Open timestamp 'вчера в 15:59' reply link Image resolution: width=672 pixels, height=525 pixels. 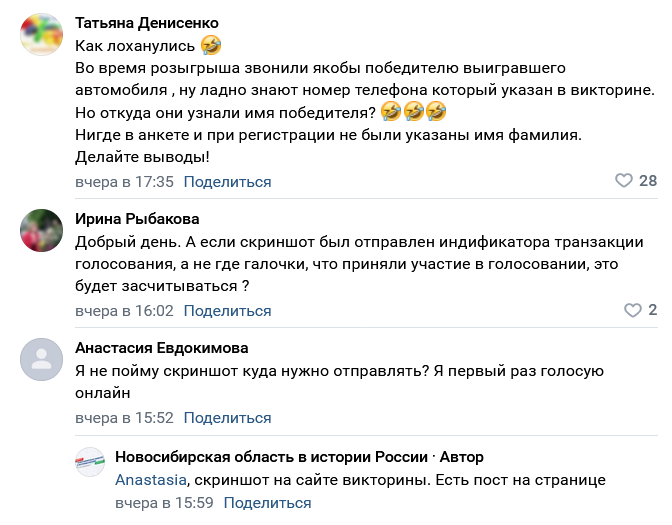click(165, 503)
